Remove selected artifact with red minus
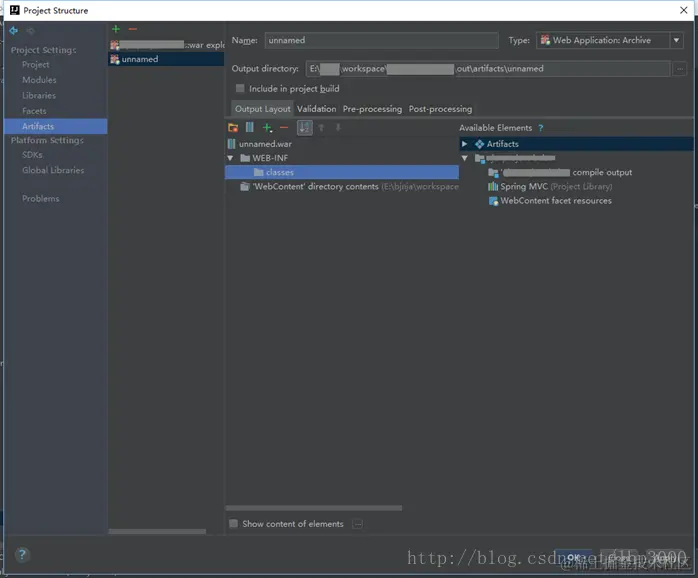The width and height of the screenshot is (698, 578). 133,29
